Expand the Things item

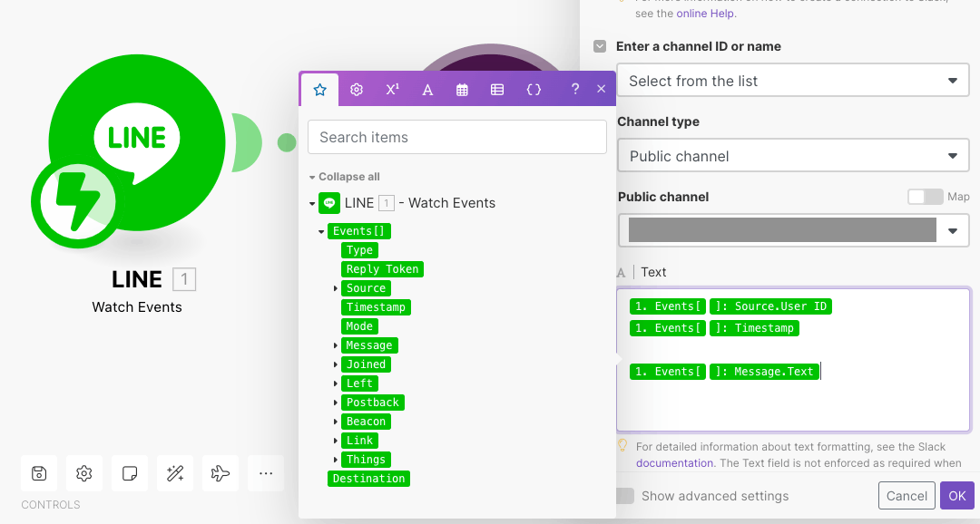pos(336,460)
